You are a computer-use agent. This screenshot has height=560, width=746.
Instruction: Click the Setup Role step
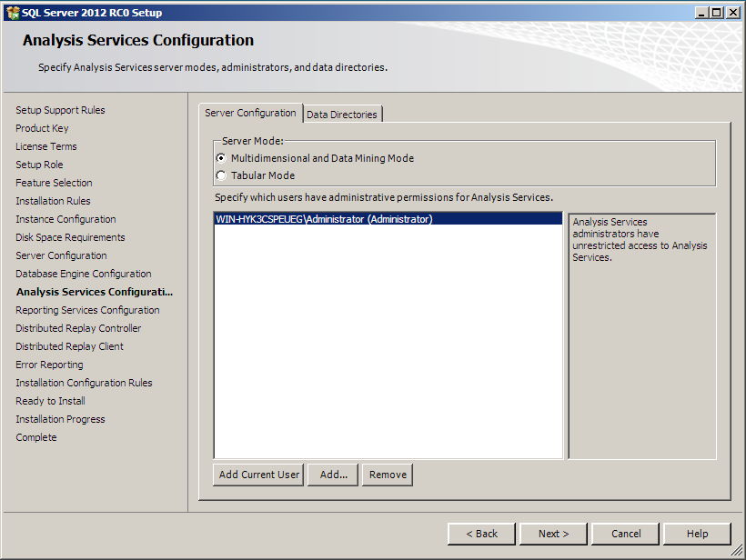39,165
